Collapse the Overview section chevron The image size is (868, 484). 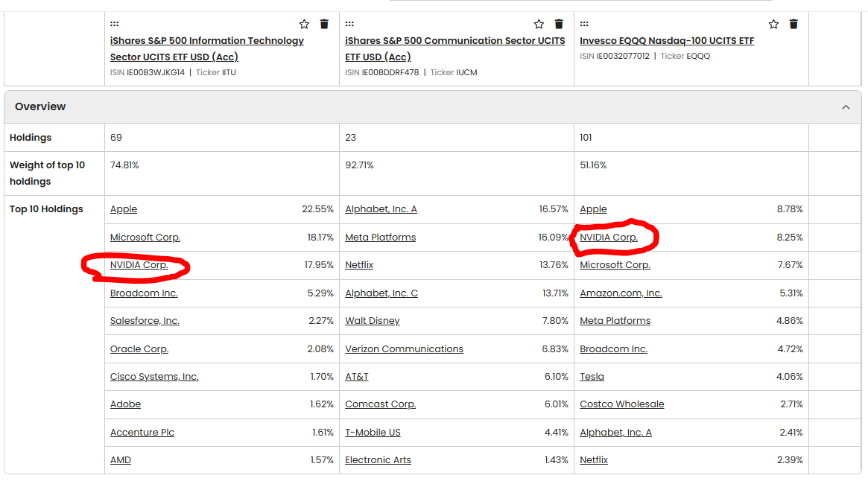[x=846, y=106]
